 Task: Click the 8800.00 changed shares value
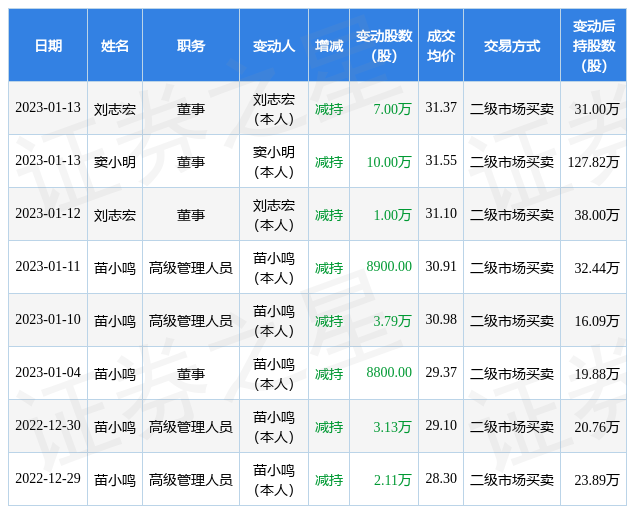[389, 373]
